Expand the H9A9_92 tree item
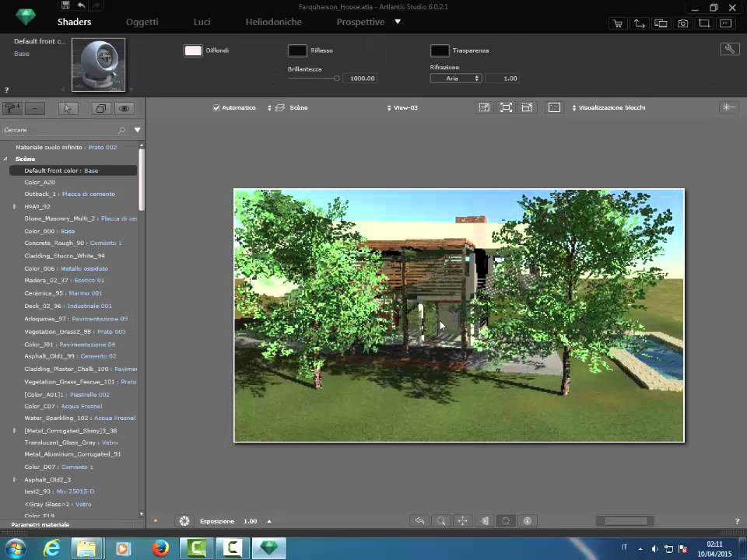 (14, 206)
